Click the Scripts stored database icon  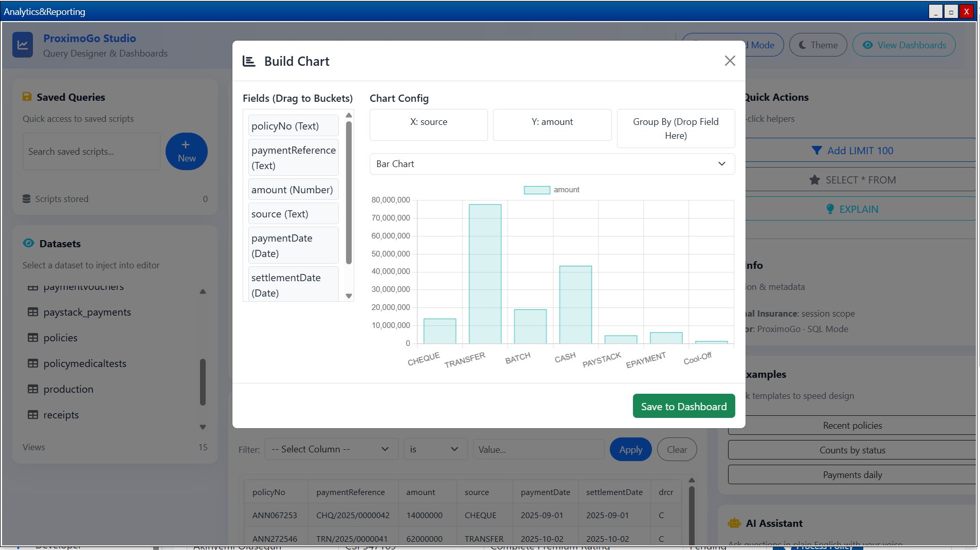click(x=27, y=199)
